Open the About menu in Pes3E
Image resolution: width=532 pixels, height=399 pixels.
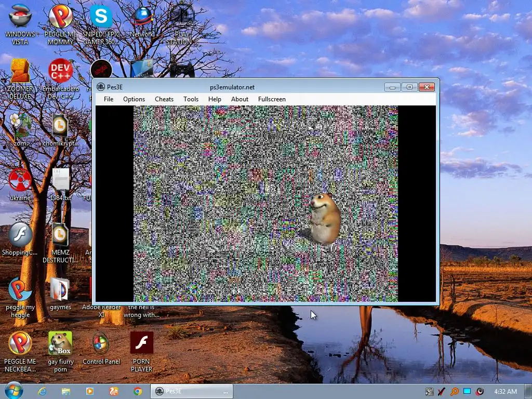coord(240,99)
